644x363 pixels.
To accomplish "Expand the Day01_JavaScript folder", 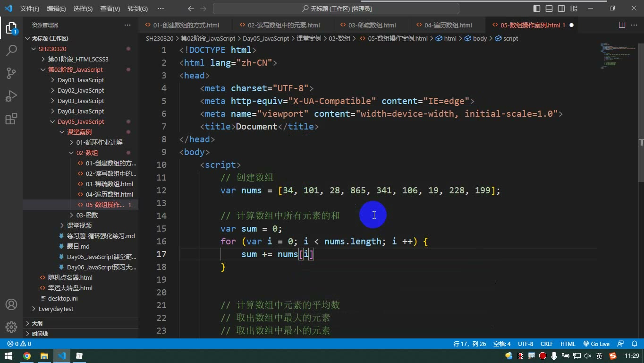I will pyautogui.click(x=80, y=80).
